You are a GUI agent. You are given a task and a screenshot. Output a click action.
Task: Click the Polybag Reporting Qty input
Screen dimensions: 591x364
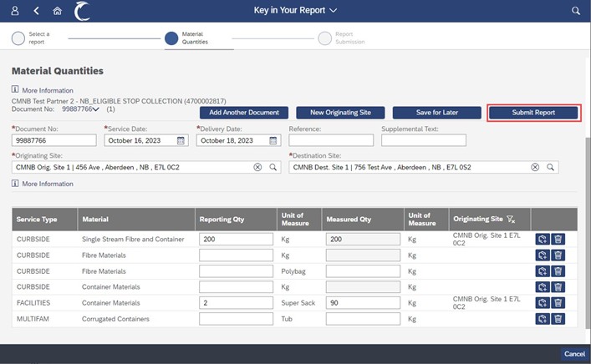[x=236, y=270]
